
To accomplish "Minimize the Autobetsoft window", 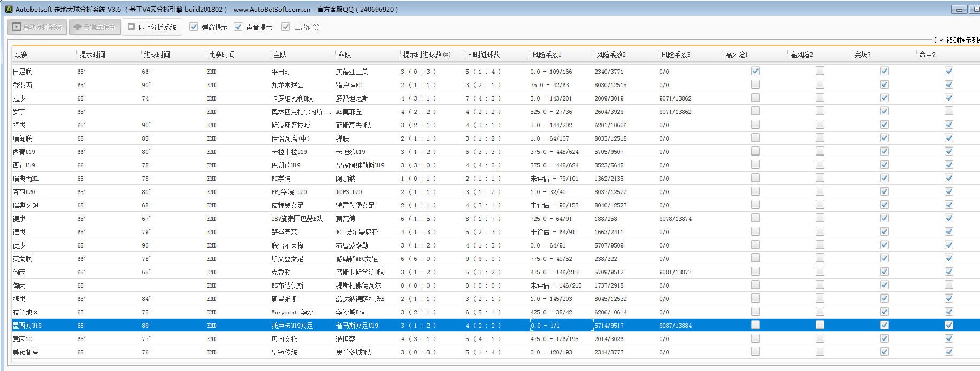I will click(x=959, y=10).
